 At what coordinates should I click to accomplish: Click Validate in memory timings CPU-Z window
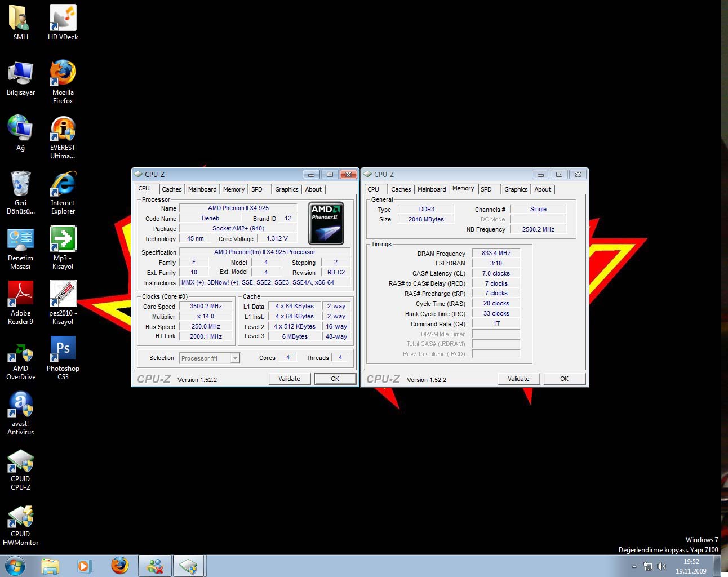518,379
